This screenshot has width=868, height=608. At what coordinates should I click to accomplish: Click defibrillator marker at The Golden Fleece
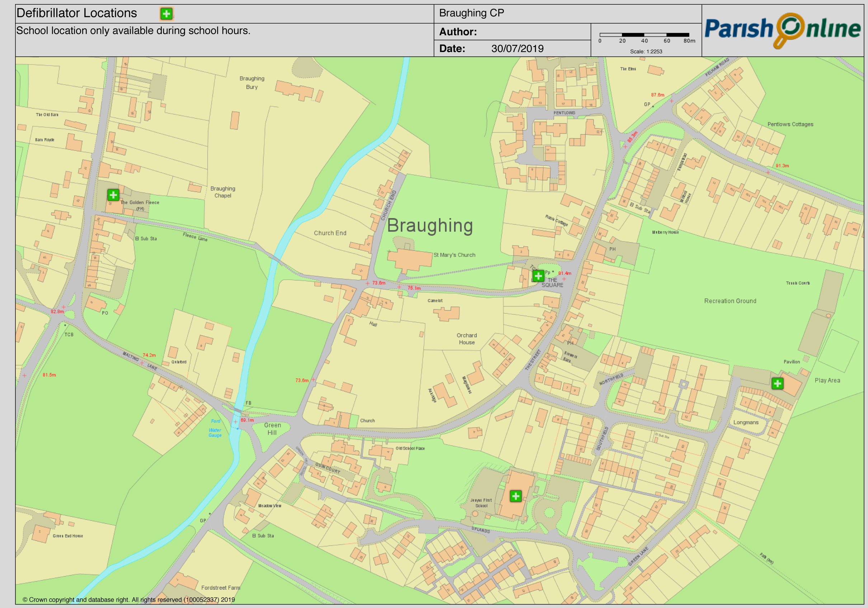pos(113,195)
